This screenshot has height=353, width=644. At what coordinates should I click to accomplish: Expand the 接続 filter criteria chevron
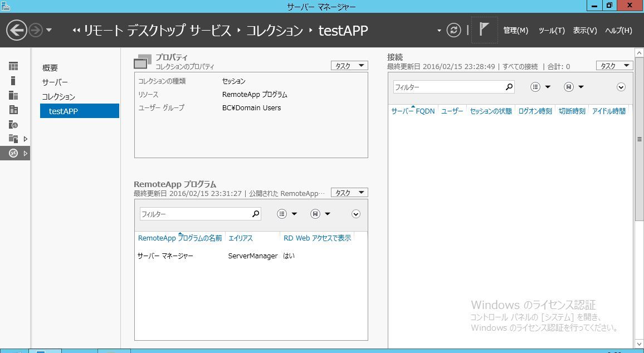(x=621, y=87)
